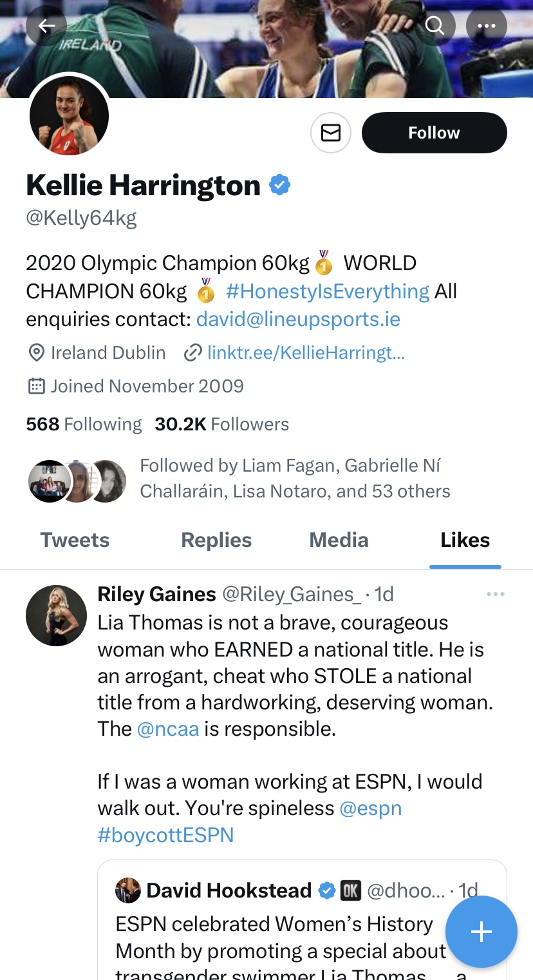
Task: Tap the message envelope icon
Action: coord(331,133)
